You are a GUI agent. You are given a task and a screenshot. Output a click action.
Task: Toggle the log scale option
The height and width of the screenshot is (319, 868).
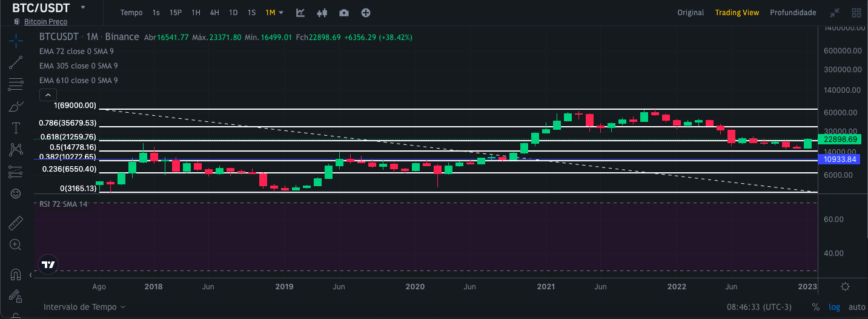click(x=835, y=307)
